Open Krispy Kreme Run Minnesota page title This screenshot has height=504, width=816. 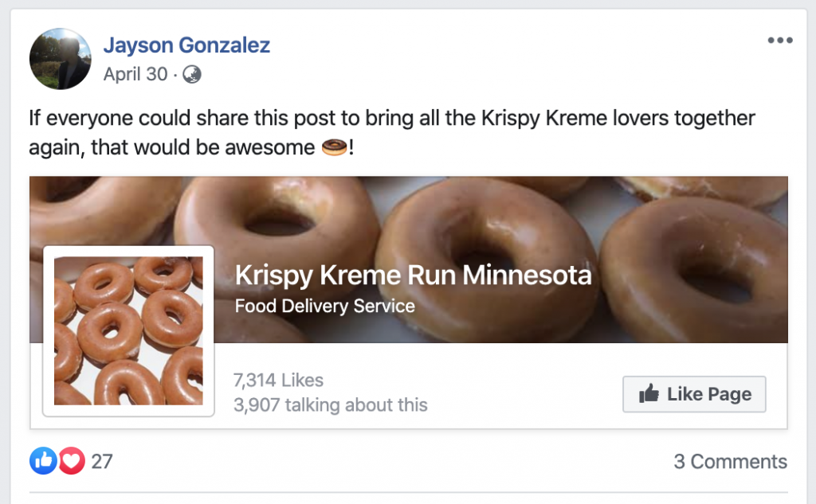[x=413, y=276]
